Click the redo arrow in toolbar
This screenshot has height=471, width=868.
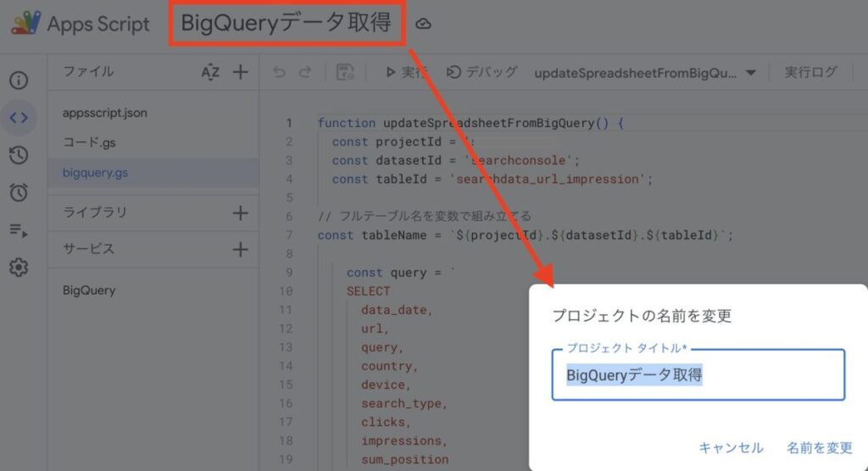pos(305,72)
